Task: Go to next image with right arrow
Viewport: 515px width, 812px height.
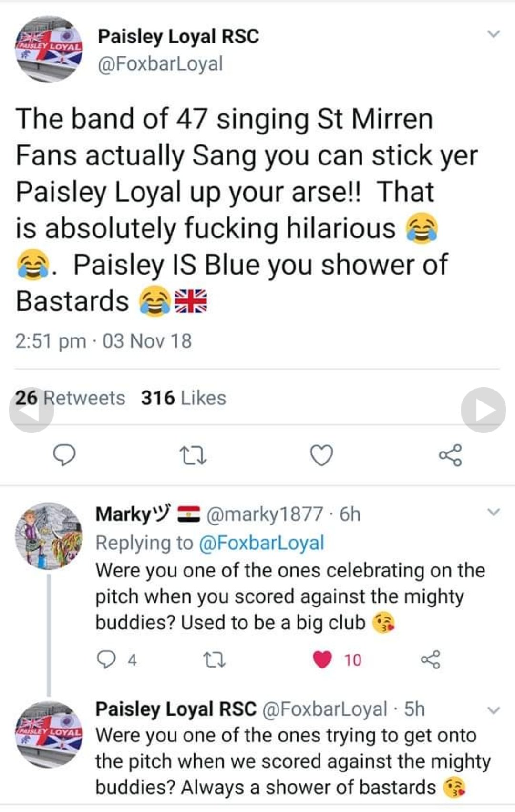Action: (483, 410)
